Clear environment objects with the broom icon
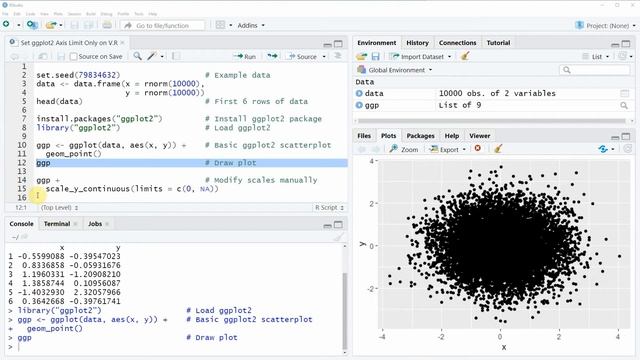Screen dimensions: 640x360 click(464, 56)
